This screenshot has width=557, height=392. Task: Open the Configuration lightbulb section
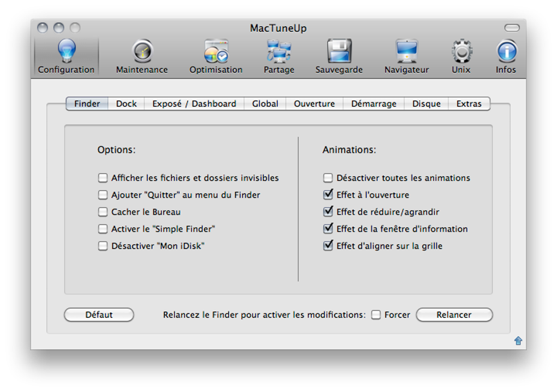click(67, 56)
